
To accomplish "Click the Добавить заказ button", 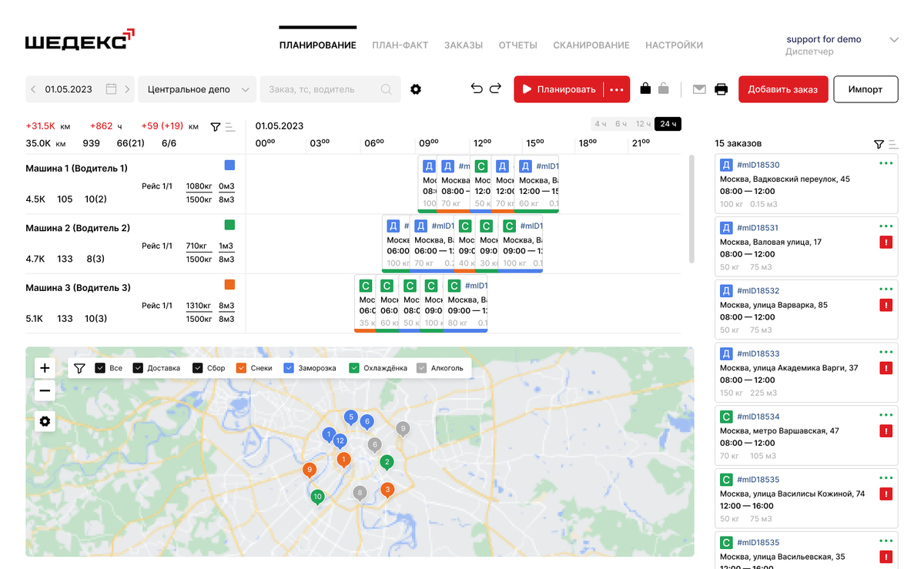I will pyautogui.click(x=783, y=89).
